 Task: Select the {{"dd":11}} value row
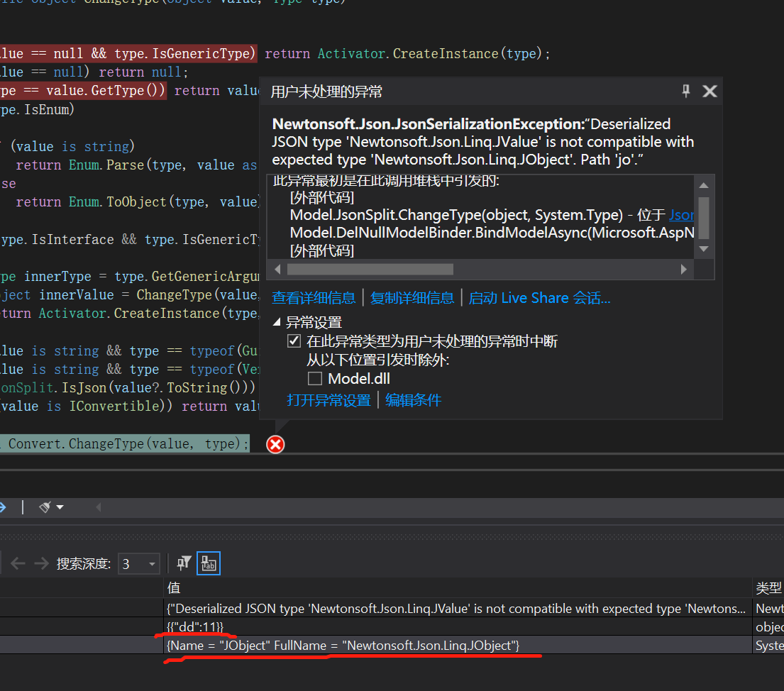click(x=456, y=626)
